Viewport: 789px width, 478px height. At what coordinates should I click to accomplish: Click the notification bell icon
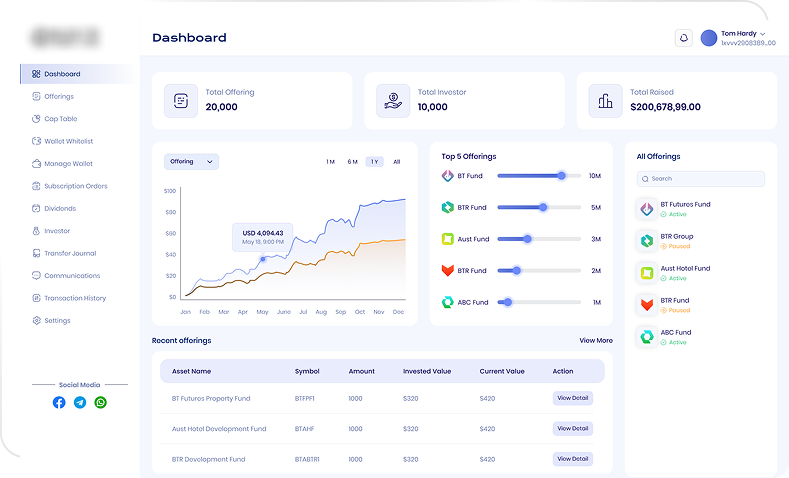[684, 38]
